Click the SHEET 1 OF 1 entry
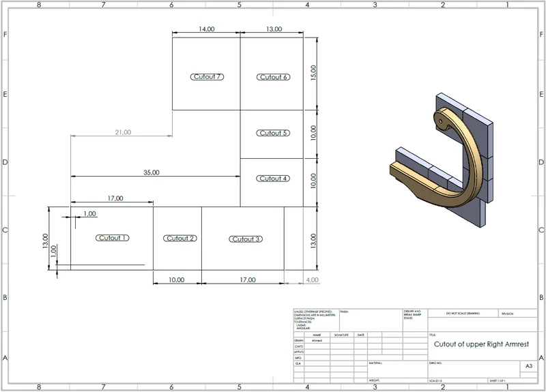Viewport: 546px width, 392px height. click(498, 381)
